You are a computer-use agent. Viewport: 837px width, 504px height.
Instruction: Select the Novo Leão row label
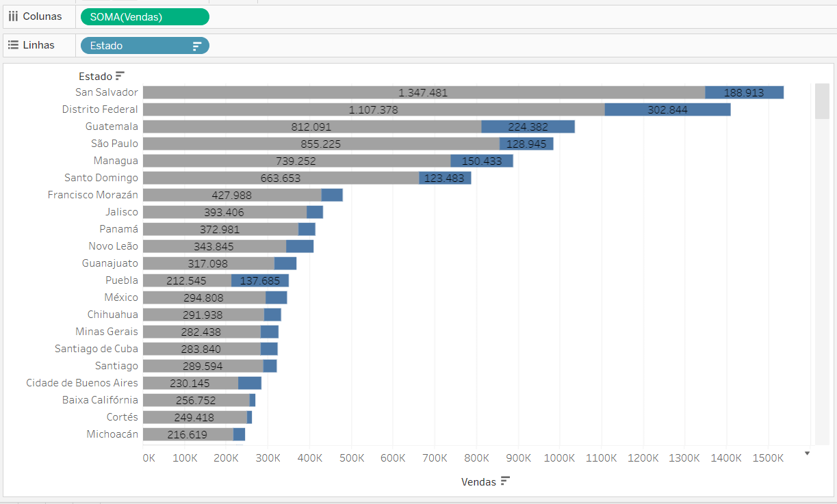(113, 246)
